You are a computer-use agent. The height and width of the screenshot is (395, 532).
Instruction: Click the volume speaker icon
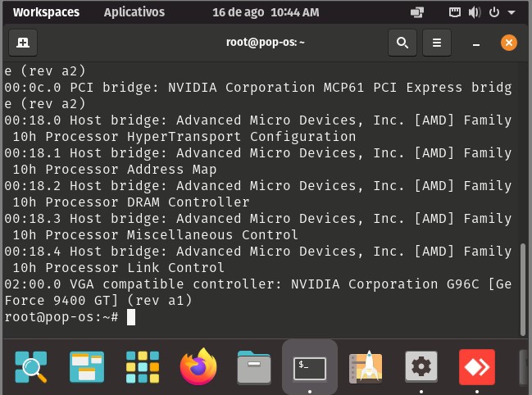pyautogui.click(x=475, y=12)
